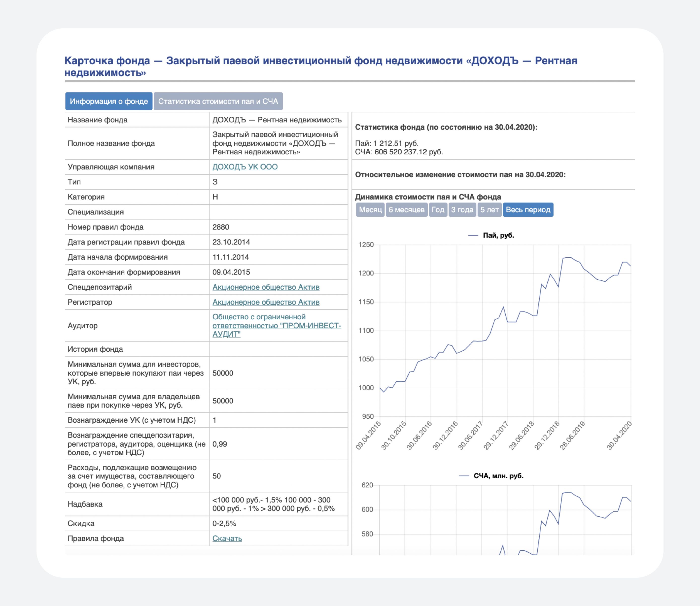Select the Год period button

click(438, 210)
